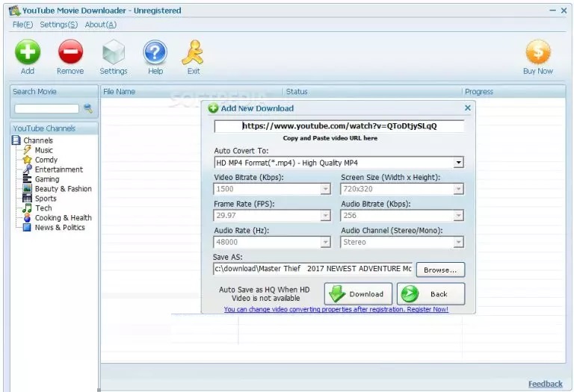574x392 pixels.
Task: Click the Music channel icon
Action: coord(27,150)
